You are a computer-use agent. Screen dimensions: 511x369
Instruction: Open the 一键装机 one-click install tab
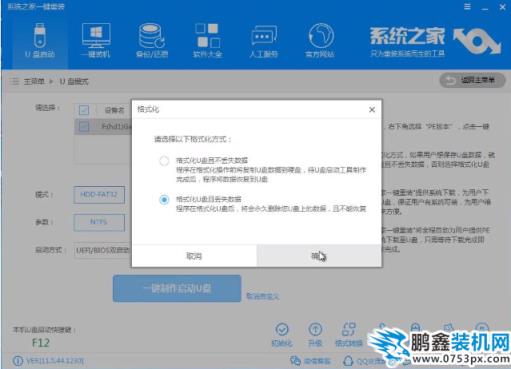tap(96, 40)
